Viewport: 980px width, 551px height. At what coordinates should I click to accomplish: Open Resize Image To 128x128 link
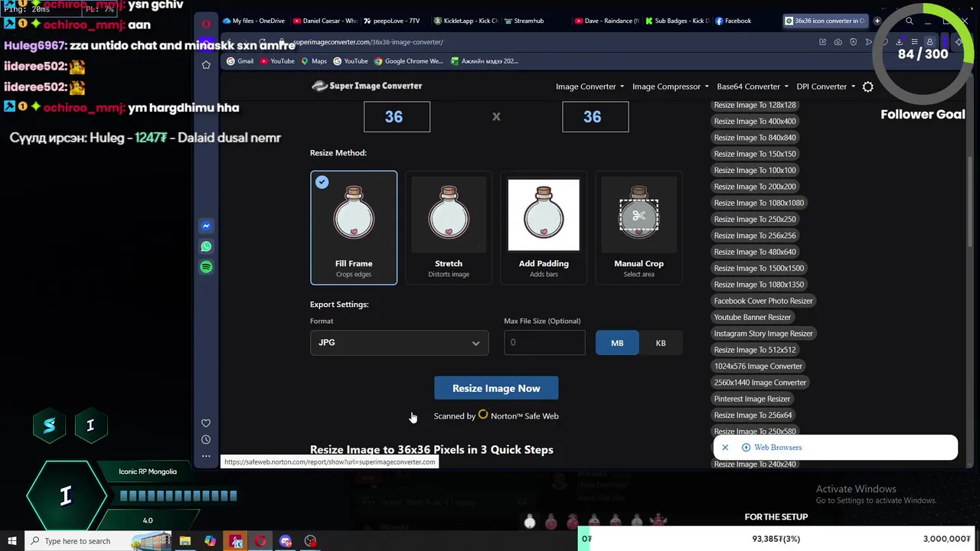click(755, 105)
